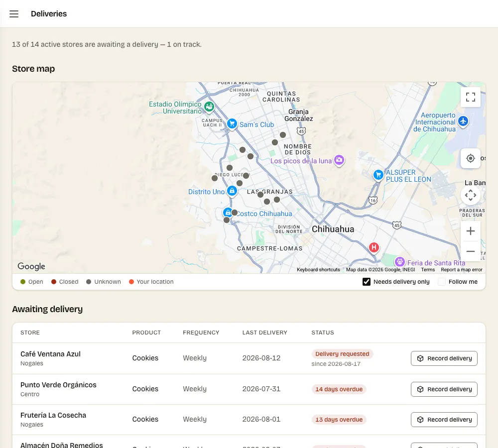The width and height of the screenshot is (498, 448).
Task: Center map on my location
Action: point(471,158)
